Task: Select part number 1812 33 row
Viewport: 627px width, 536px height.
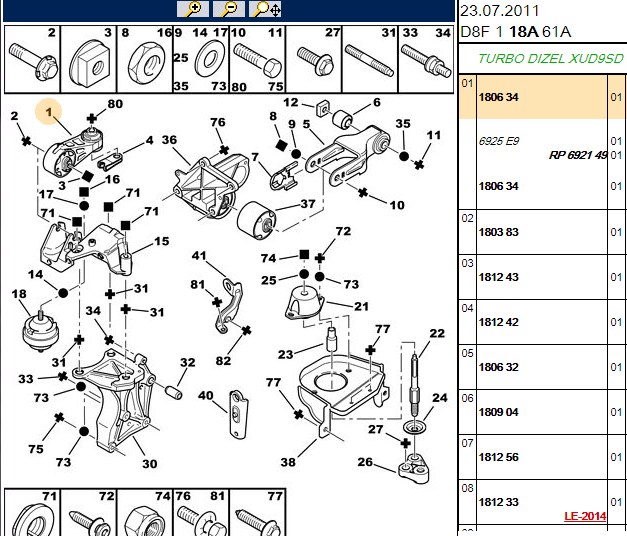Action: coord(543,502)
